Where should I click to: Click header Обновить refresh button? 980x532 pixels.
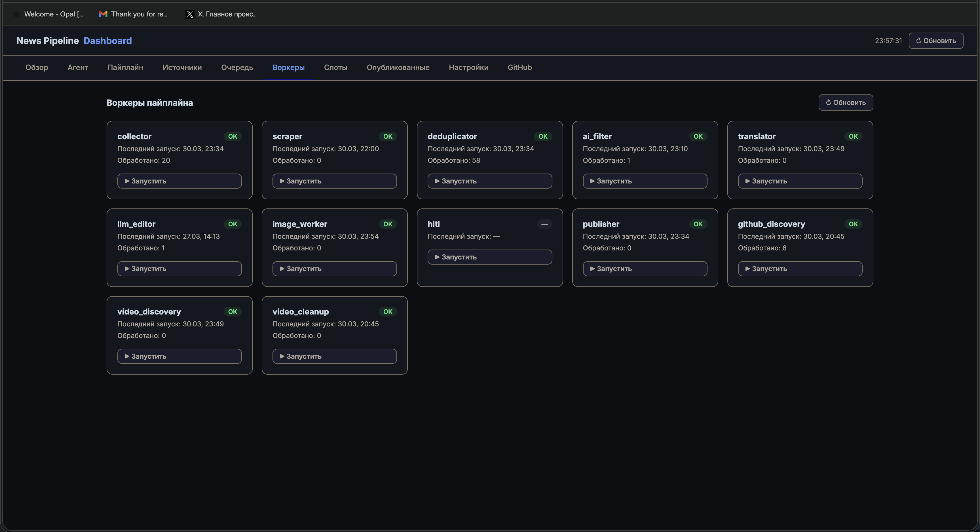click(x=936, y=41)
